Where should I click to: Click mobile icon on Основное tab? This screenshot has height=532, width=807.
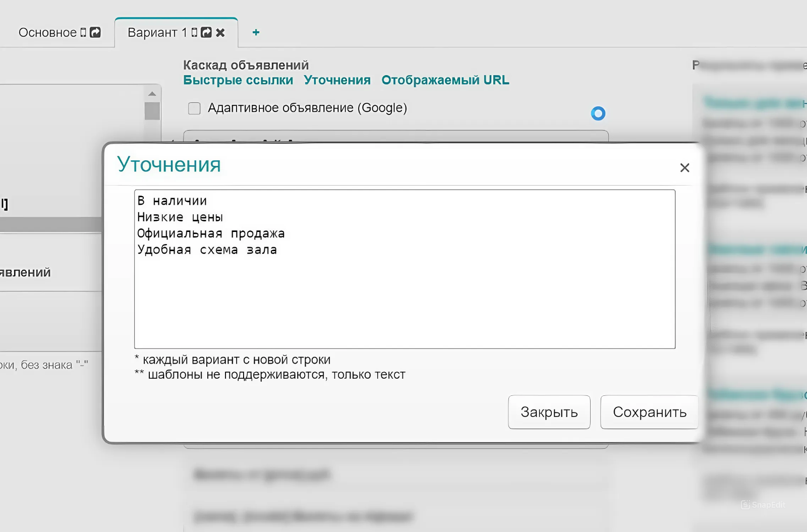[83, 32]
